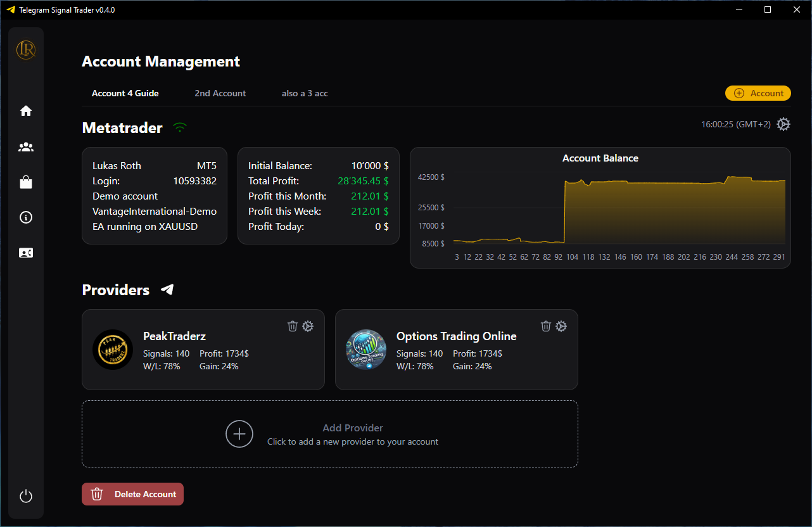Click the plus circle in Add Provider
This screenshot has height=527, width=812.
pyautogui.click(x=239, y=434)
